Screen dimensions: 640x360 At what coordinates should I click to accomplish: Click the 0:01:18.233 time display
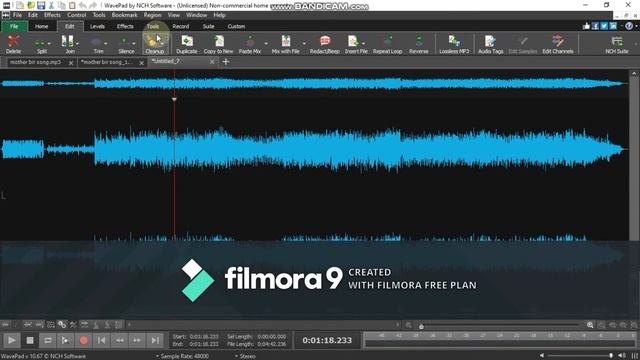tap(327, 340)
